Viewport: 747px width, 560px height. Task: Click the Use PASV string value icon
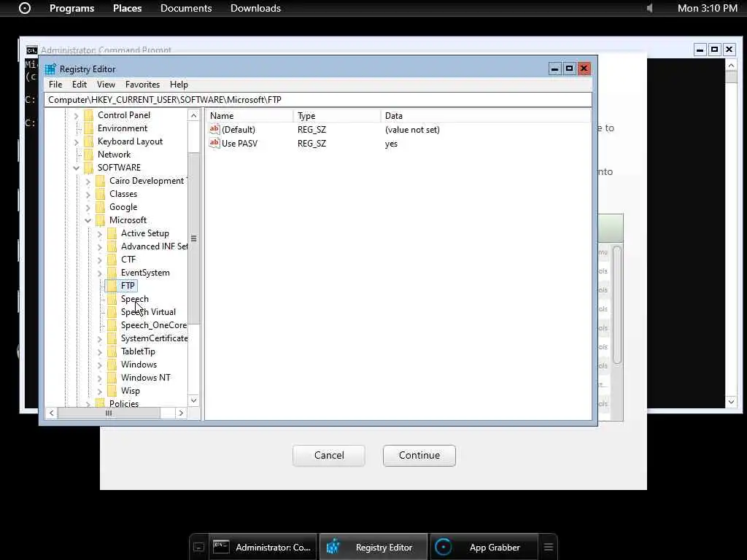pos(214,143)
